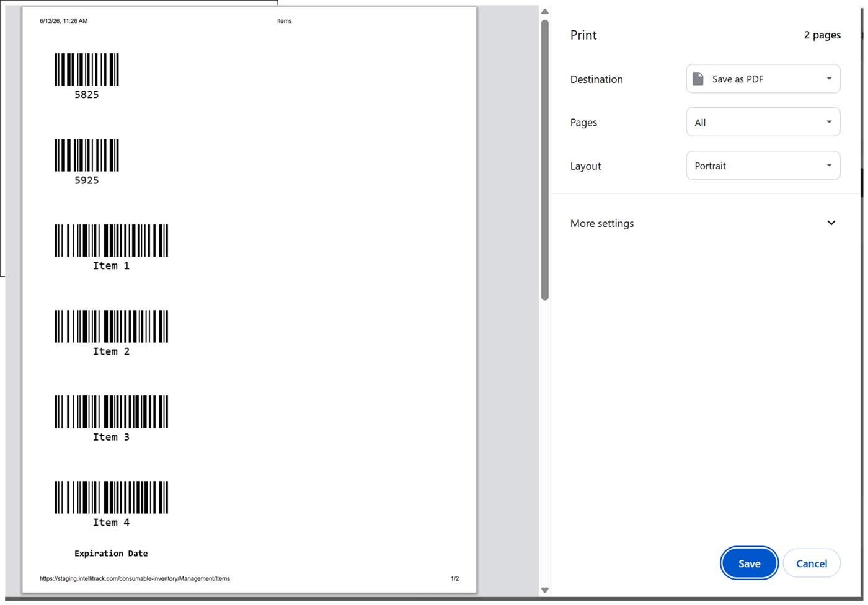Screen dimensions: 868x605
Task: Click the preview scrollbar down arrow
Action: coord(545,590)
